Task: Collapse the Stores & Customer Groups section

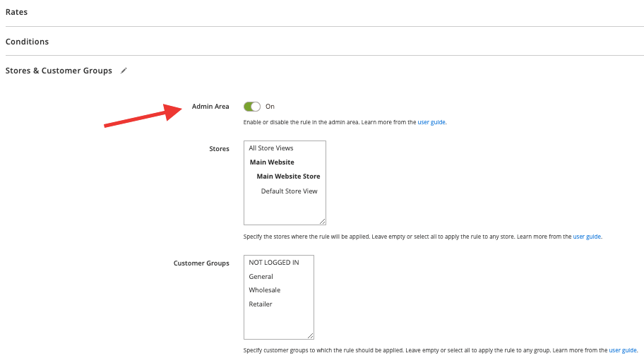Action: click(x=59, y=71)
